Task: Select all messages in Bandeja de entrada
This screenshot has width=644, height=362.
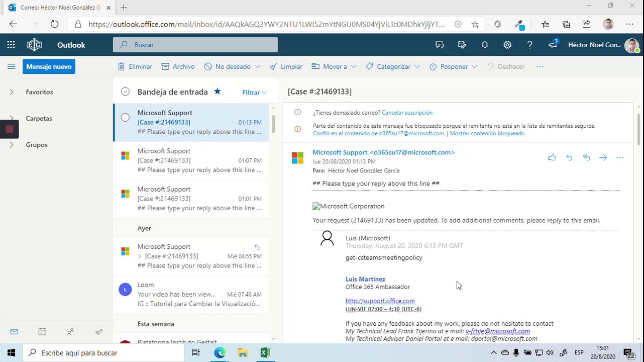Action: click(125, 92)
